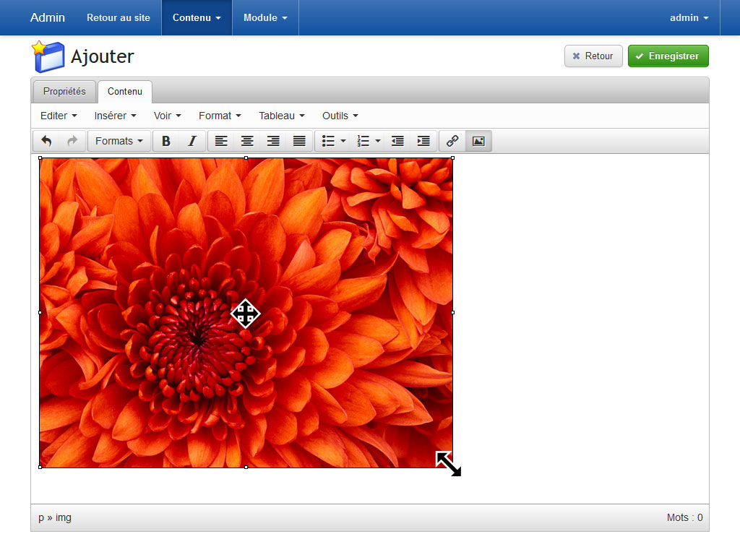Open the Formats dropdown
The image size is (740, 560).
click(x=119, y=141)
